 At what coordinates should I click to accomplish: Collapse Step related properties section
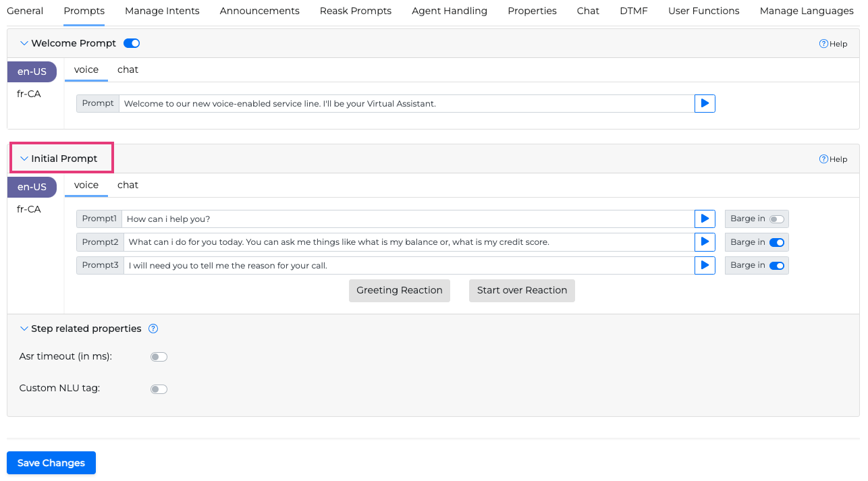24,329
